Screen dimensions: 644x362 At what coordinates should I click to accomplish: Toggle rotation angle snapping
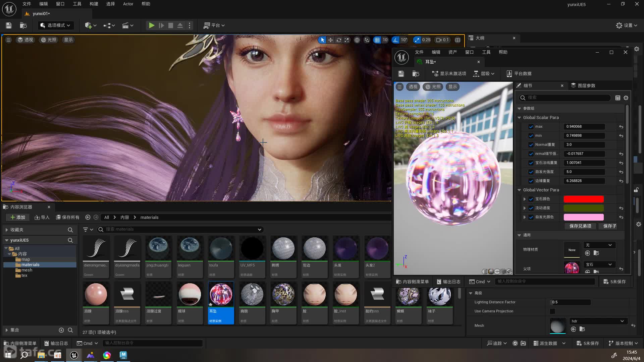click(396, 40)
